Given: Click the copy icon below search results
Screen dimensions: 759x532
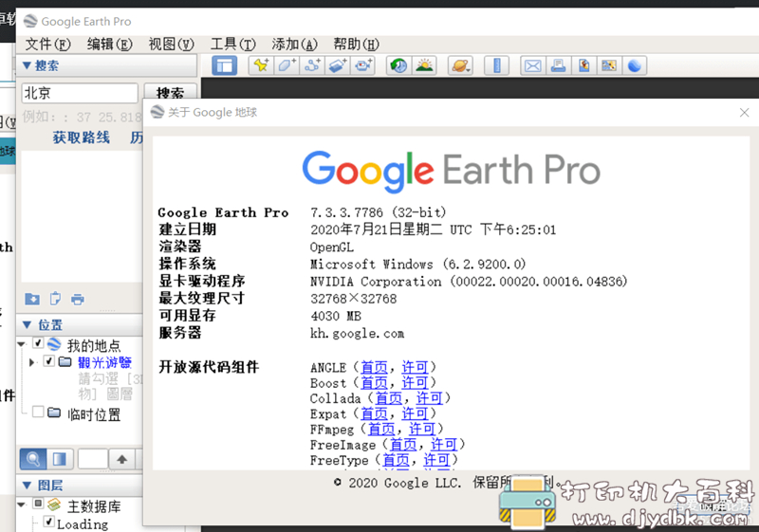Looking at the screenshot, I should click(55, 299).
